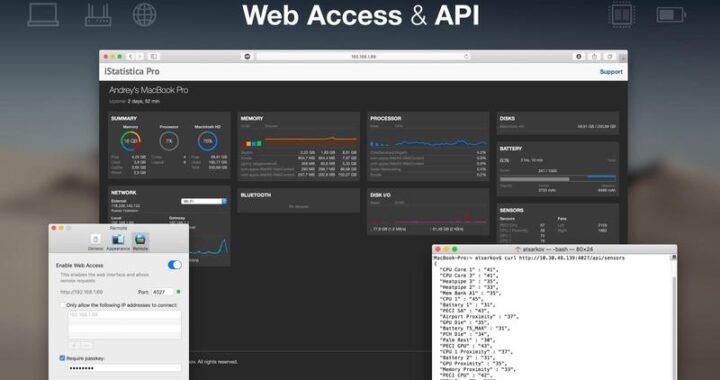
Task: Click the passkey password field
Action: tap(124, 368)
